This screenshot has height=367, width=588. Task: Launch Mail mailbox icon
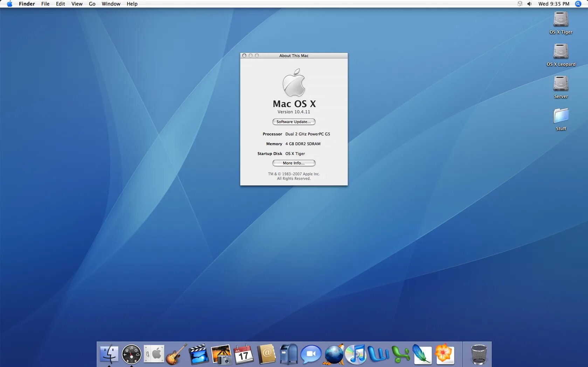289,354
